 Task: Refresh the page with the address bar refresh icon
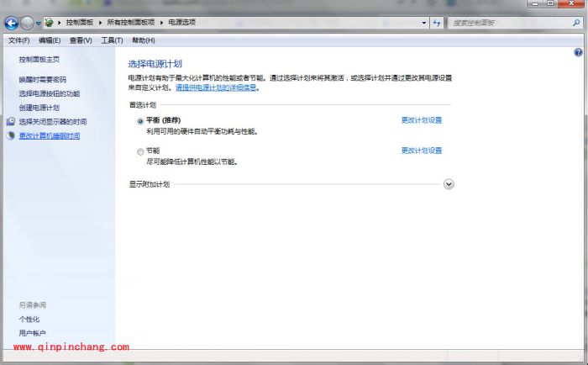(x=437, y=23)
